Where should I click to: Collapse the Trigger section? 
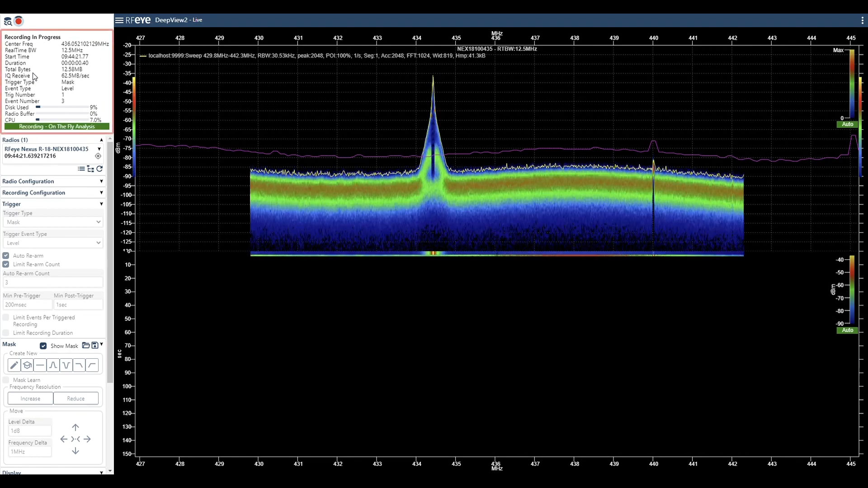click(101, 204)
